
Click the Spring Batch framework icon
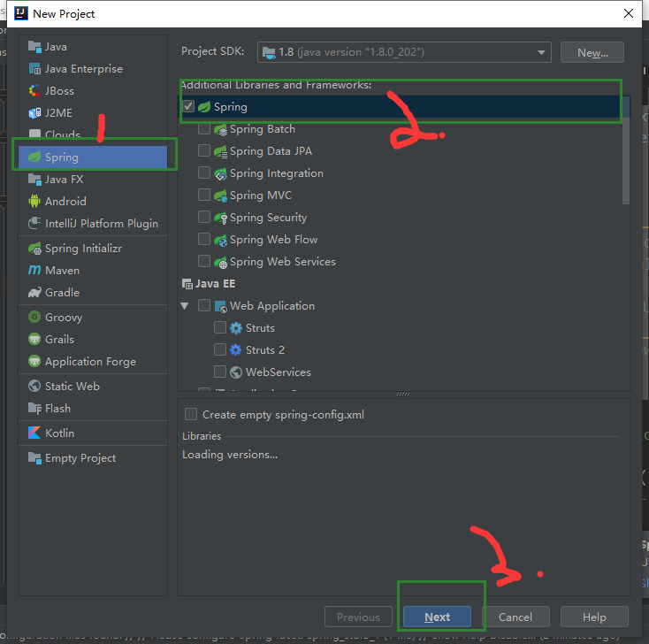(221, 129)
